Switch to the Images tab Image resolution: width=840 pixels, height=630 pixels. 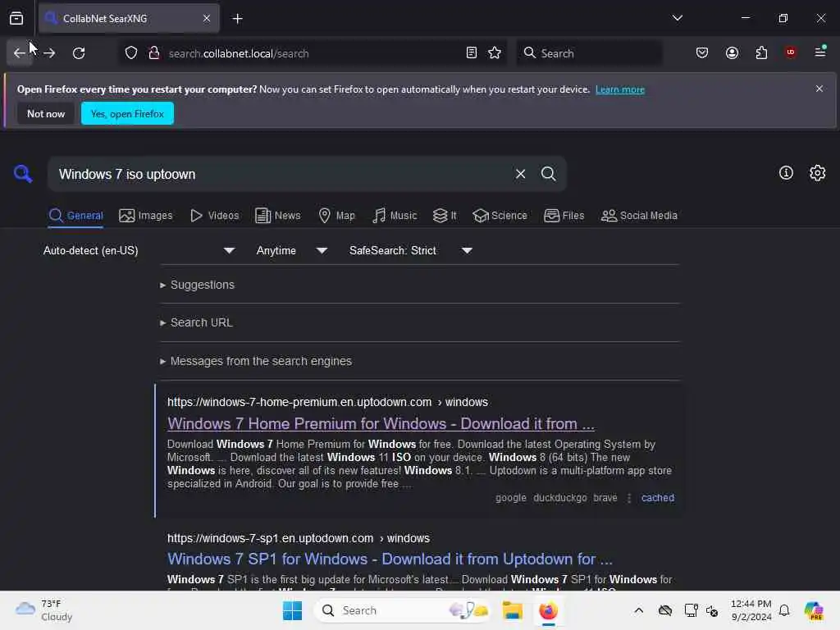(x=146, y=216)
